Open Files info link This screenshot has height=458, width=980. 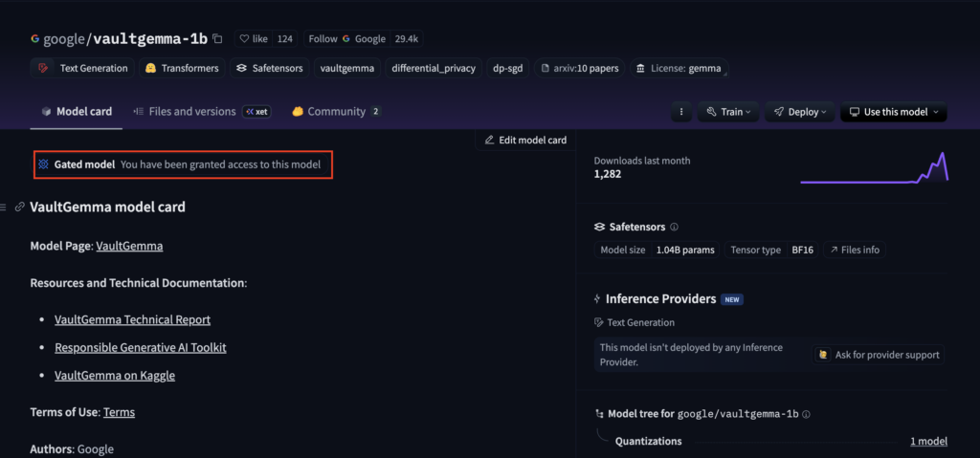click(x=855, y=250)
